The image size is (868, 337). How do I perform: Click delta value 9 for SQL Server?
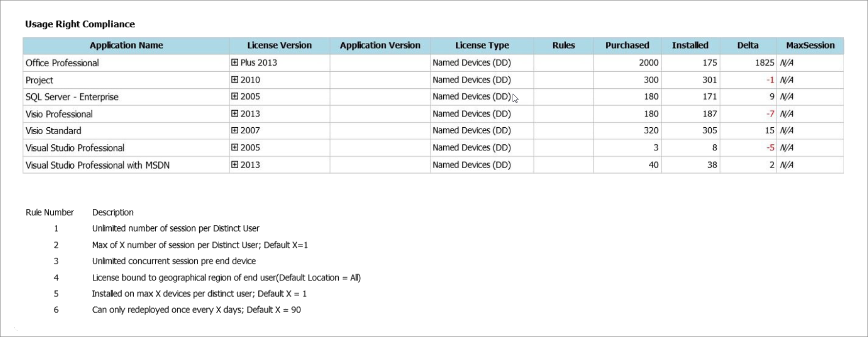coord(772,97)
